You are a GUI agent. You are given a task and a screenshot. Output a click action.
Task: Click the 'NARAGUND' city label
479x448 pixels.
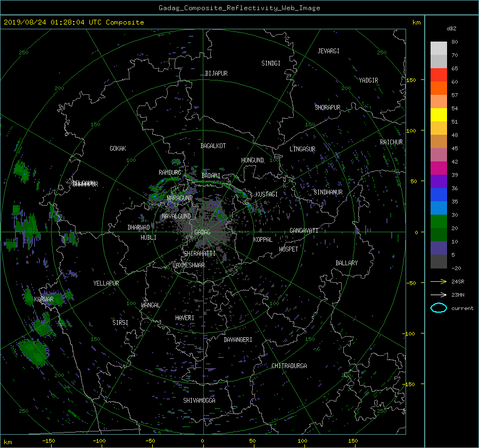point(180,198)
